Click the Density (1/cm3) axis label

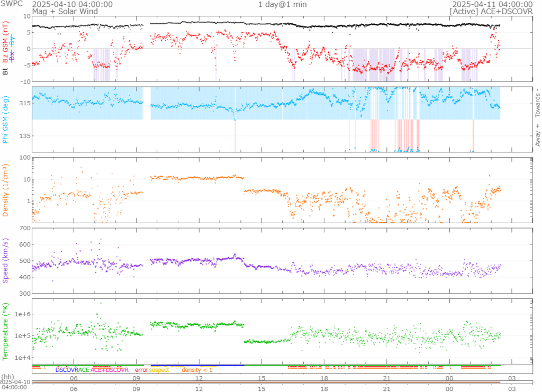click(x=6, y=189)
